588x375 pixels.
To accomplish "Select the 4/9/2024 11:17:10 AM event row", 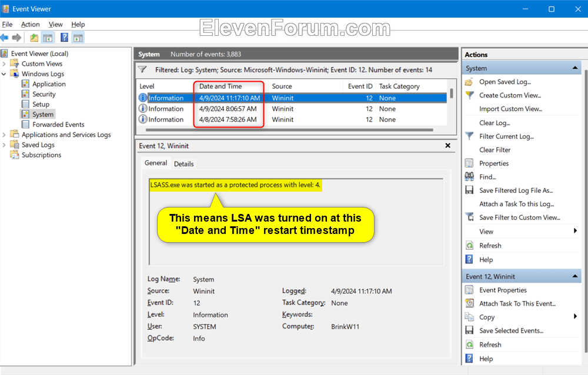I will point(292,98).
